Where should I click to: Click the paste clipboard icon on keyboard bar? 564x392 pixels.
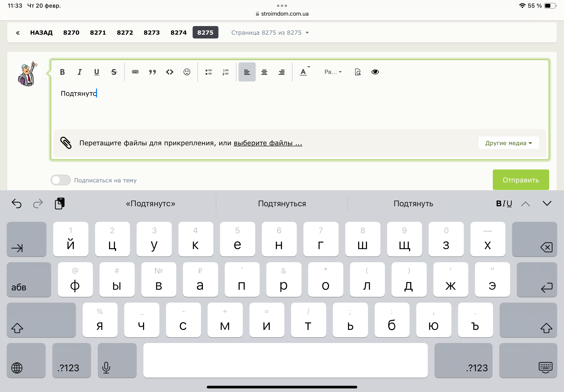tap(60, 203)
